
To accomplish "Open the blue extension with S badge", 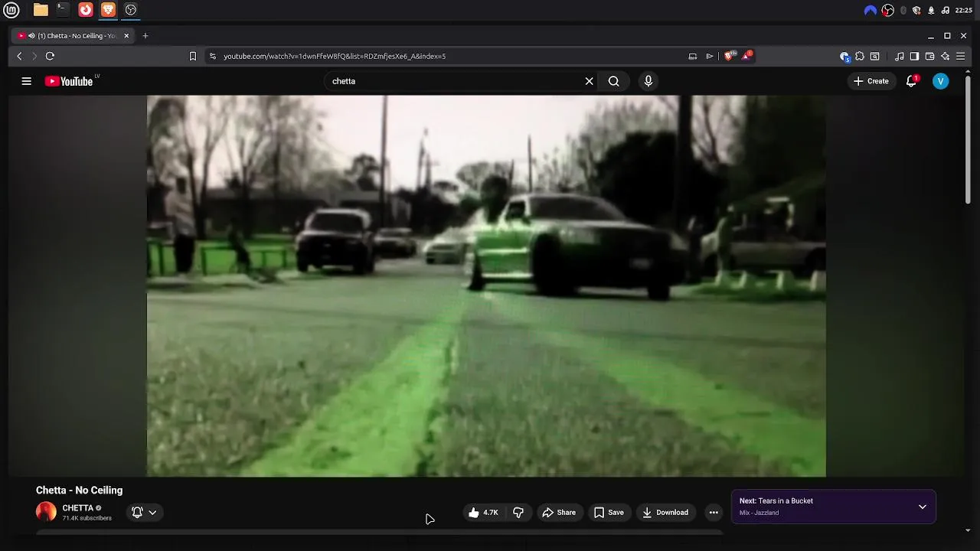I will click(844, 56).
